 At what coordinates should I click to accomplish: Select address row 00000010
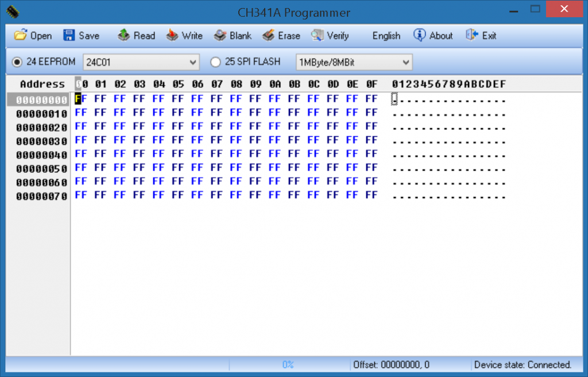(x=41, y=114)
